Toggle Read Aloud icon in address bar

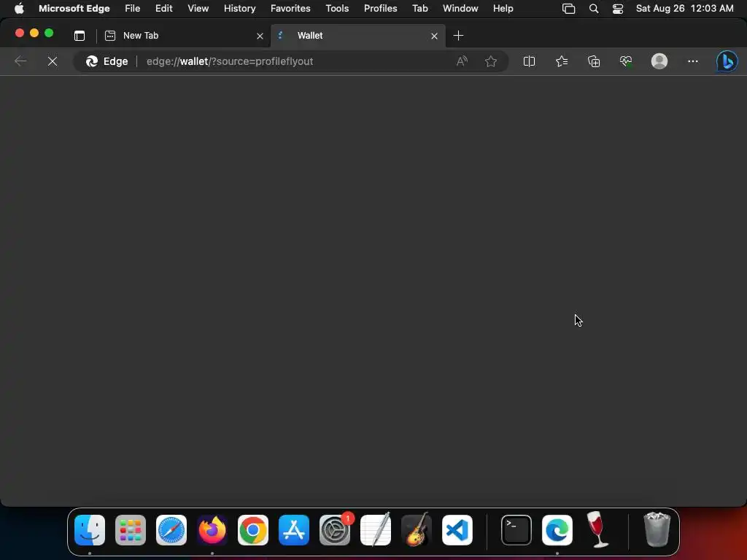[x=462, y=61]
